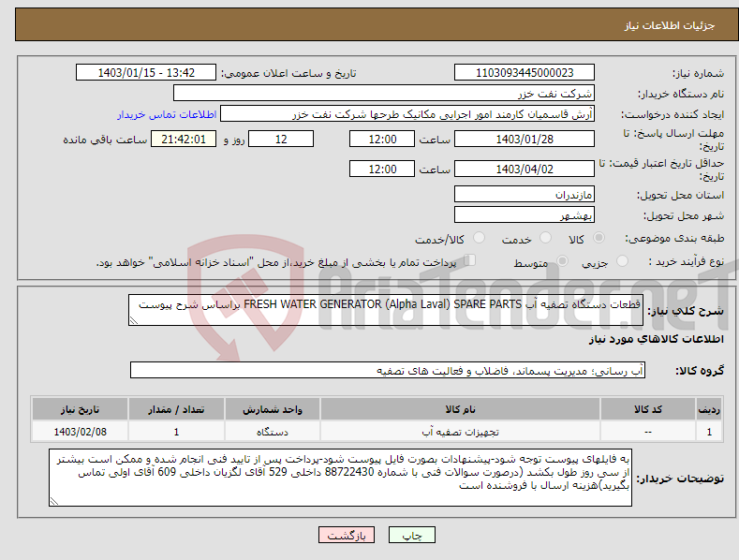
Task: Click the need number field 1103093445000023
Action: [525, 73]
